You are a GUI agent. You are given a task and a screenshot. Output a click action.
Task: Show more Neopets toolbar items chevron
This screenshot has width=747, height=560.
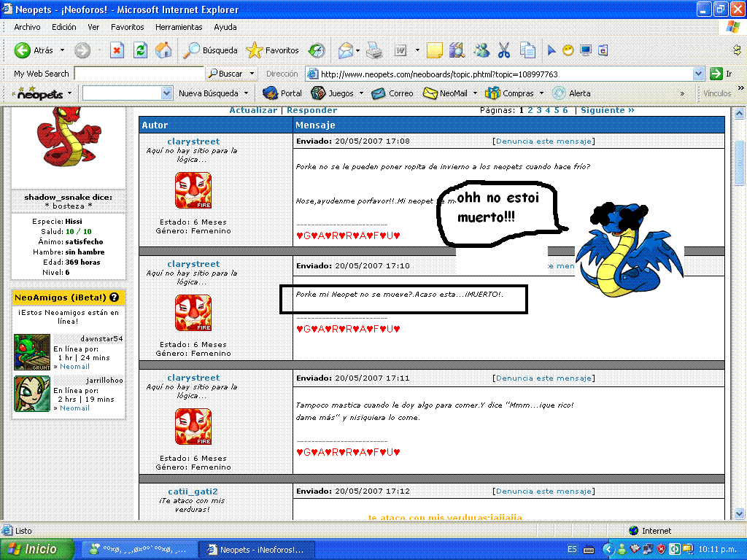point(682,94)
